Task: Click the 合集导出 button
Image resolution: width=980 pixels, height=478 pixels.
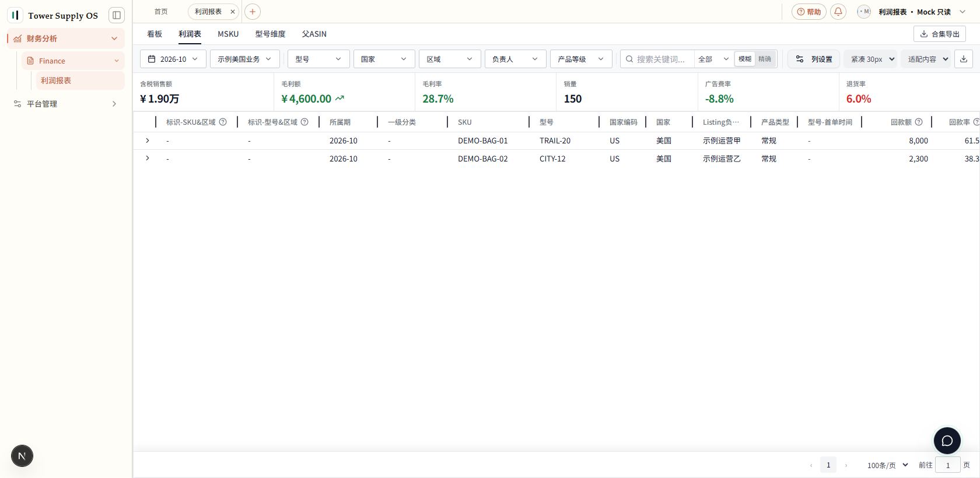Action: point(940,34)
